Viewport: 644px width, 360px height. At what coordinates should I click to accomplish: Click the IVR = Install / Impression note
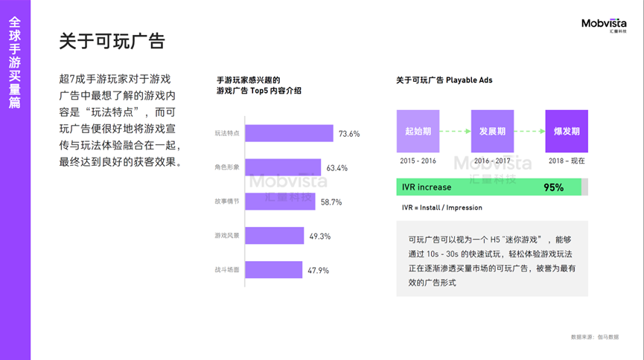coord(442,208)
